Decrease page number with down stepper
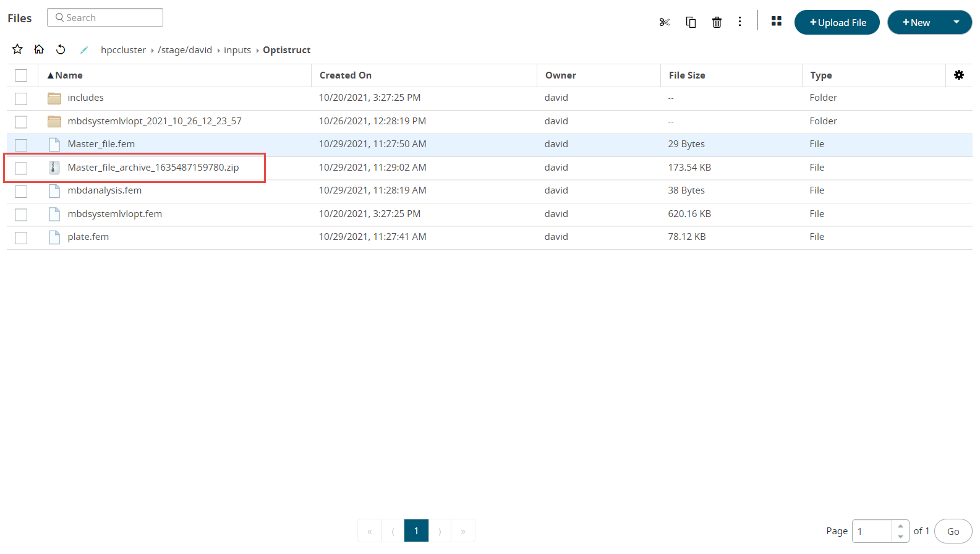Viewport: 980px width, 554px height. click(900, 537)
